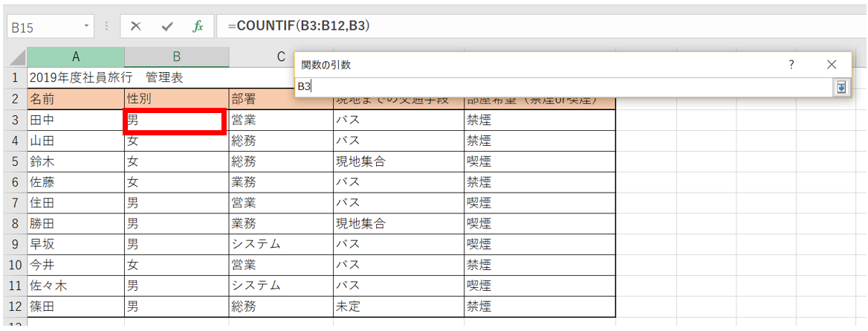Image resolution: width=868 pixels, height=331 pixels.
Task: Select the cell containing 山田
Action: [76, 141]
